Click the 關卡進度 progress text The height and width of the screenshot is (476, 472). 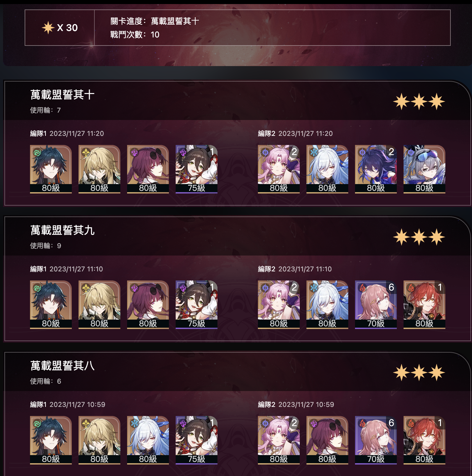click(x=155, y=21)
